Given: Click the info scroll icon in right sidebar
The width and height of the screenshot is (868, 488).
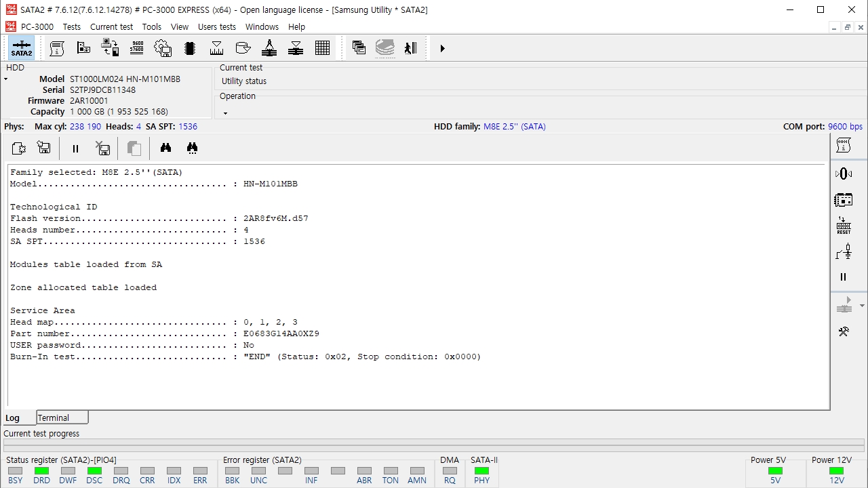Looking at the screenshot, I should (x=844, y=146).
